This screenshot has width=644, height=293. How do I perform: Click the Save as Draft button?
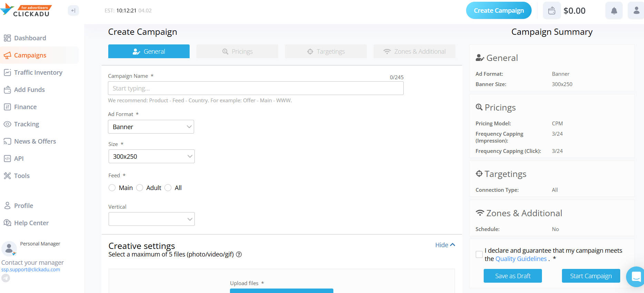[x=513, y=276]
